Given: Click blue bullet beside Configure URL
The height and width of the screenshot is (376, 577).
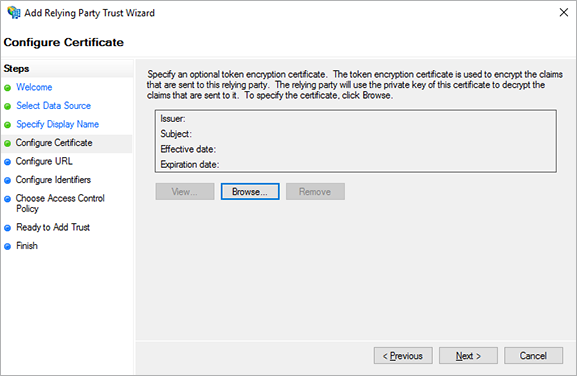Looking at the screenshot, I should tap(7, 162).
